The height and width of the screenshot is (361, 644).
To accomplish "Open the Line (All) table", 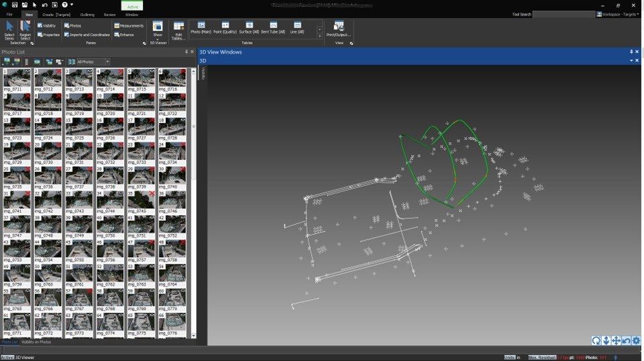I will click(297, 28).
